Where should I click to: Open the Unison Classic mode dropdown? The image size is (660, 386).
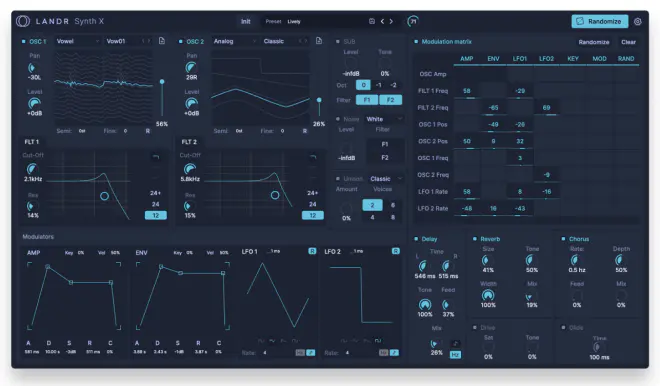(x=386, y=178)
